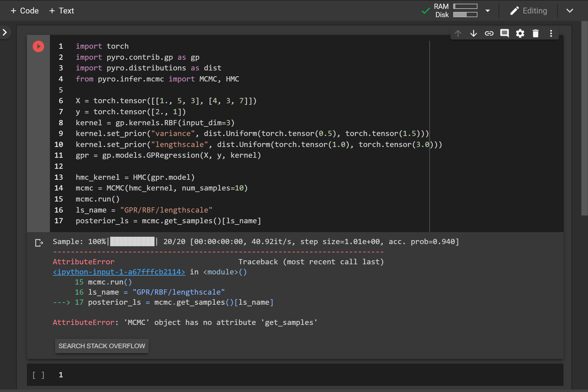Open the RAM and Disk resources dropdown
This screenshot has width=588, height=392.
point(488,10)
